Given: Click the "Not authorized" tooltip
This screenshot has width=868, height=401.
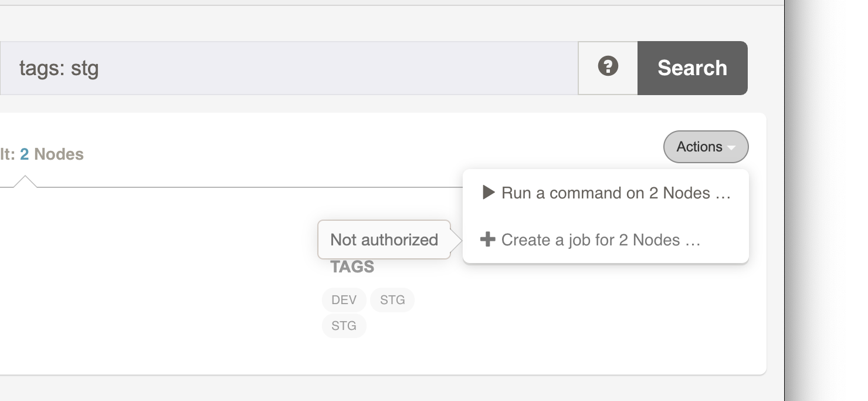Looking at the screenshot, I should 384,240.
